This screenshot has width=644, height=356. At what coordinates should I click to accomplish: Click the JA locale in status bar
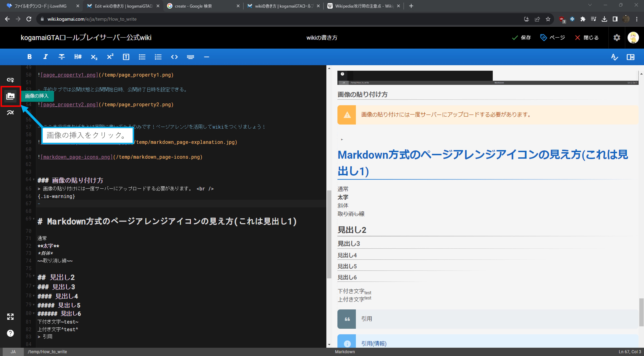coord(13,352)
